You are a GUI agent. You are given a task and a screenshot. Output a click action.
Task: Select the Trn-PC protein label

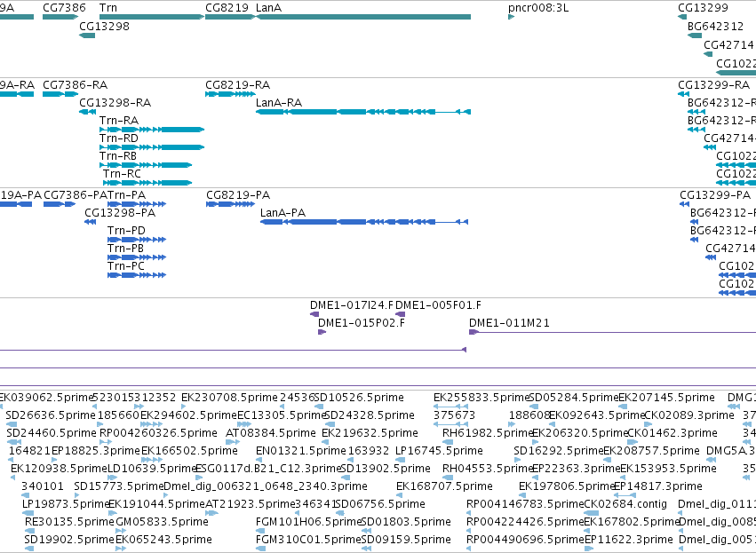coord(126,266)
